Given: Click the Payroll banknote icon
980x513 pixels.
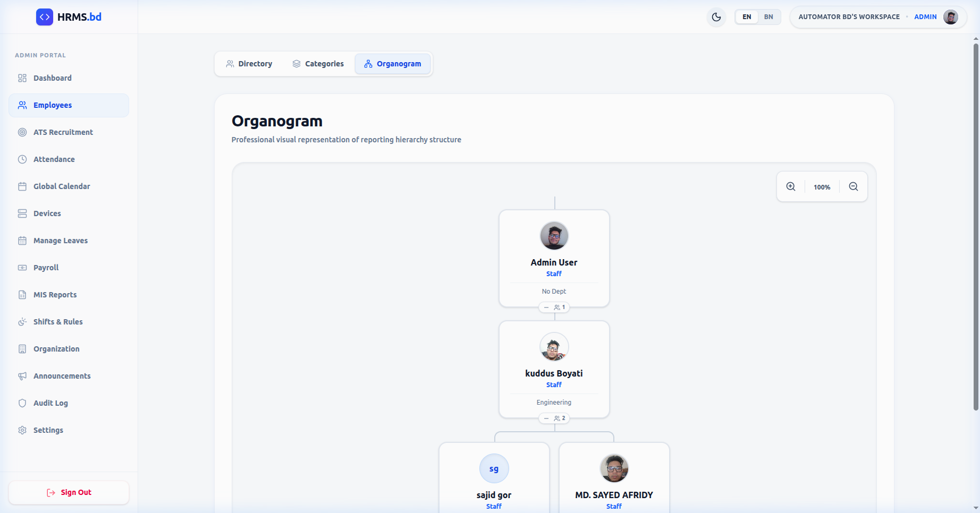Looking at the screenshot, I should click(22, 268).
